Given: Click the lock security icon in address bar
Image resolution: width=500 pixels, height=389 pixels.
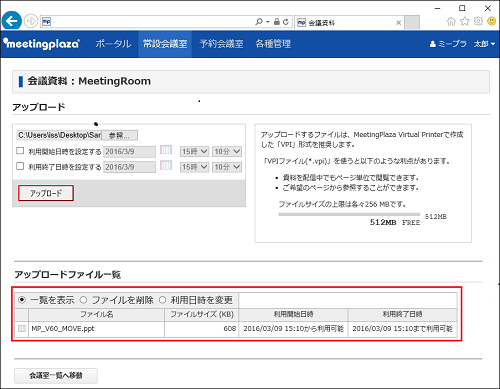Looking at the screenshot, I should 277,22.
